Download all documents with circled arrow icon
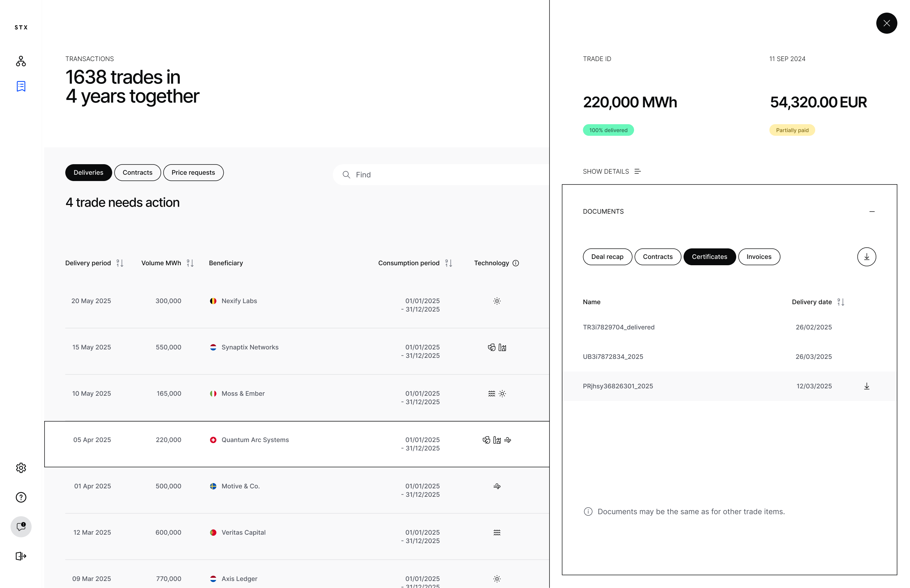Screen dimensions: 910x588 click(x=866, y=256)
